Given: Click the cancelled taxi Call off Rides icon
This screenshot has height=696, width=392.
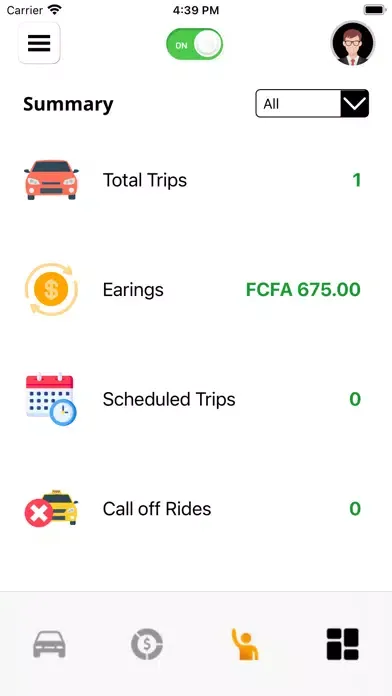Looking at the screenshot, I should point(51,509).
